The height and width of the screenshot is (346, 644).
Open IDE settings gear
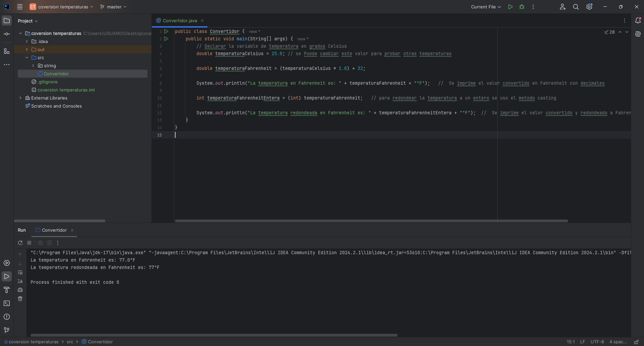tap(589, 7)
